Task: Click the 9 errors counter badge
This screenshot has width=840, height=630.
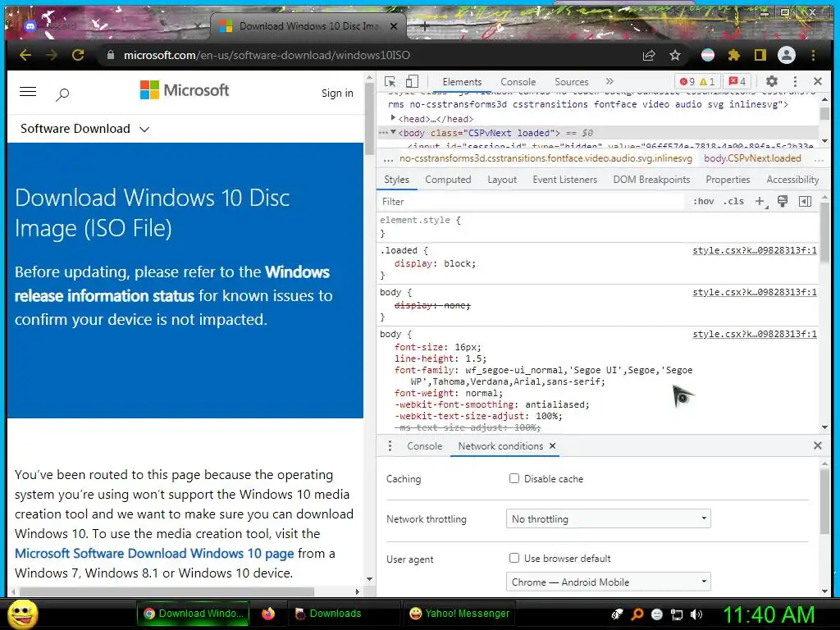Action: pyautogui.click(x=687, y=81)
